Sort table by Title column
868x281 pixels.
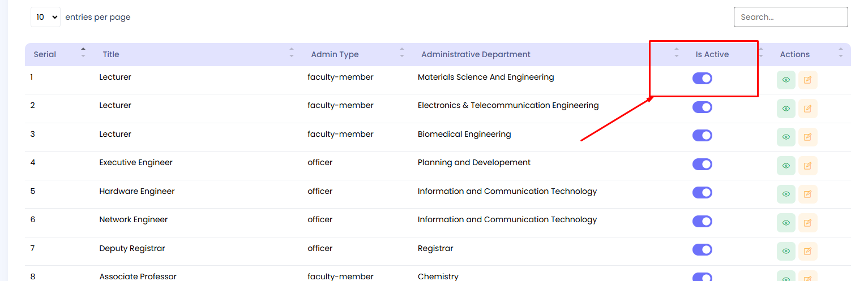coord(111,54)
